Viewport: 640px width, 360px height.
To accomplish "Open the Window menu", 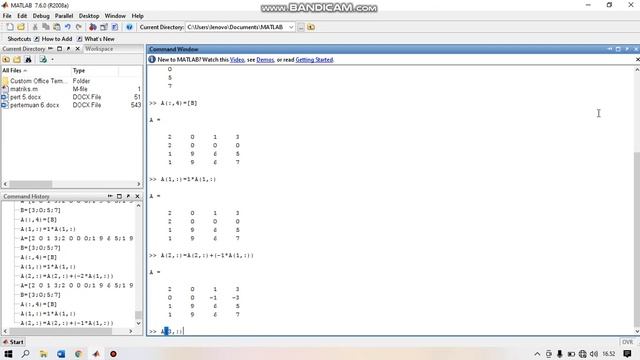I will click(115, 16).
